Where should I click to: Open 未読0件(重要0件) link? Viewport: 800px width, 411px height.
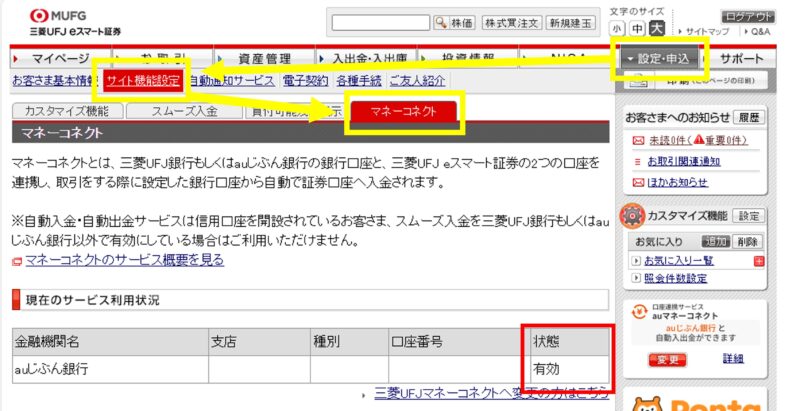(x=698, y=140)
